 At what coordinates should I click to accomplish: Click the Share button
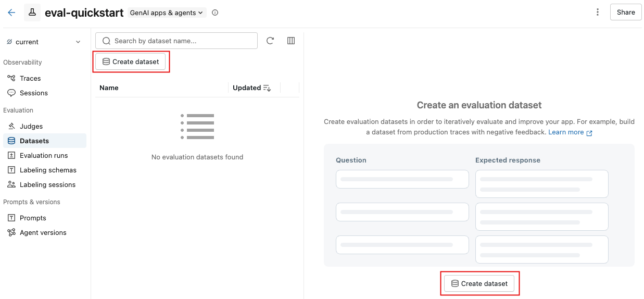(625, 12)
